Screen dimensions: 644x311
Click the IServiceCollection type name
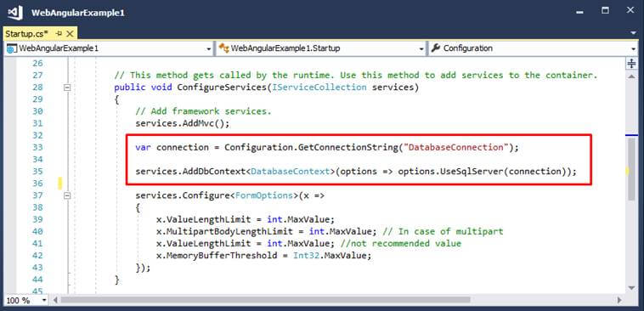point(319,87)
